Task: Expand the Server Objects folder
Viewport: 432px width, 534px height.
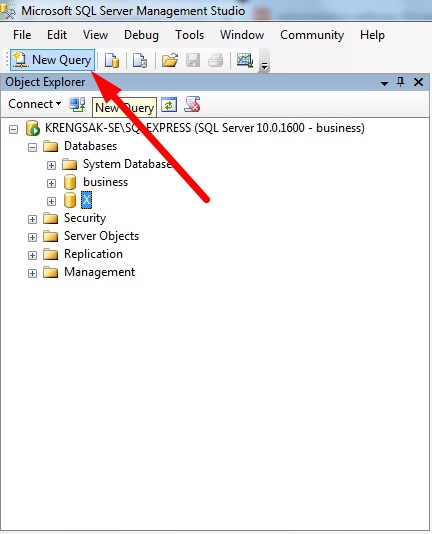Action: coord(32,237)
